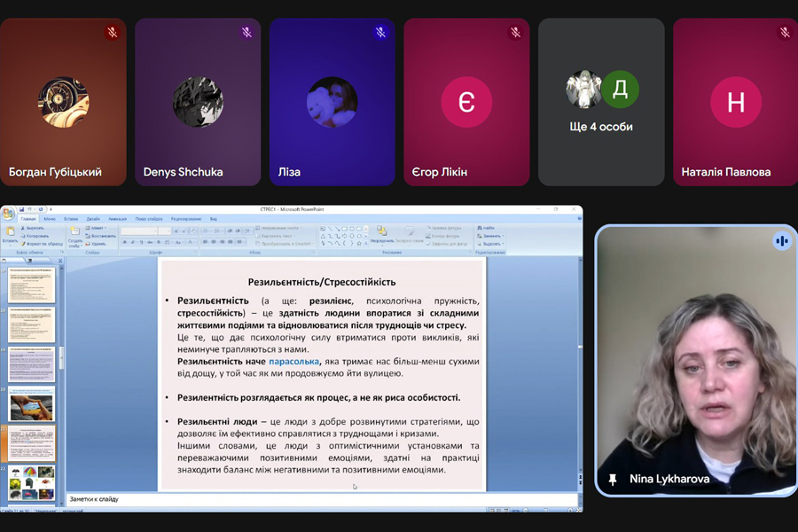Click the парасолька hyperlink on the slide
This screenshot has width=798, height=532.
tap(294, 362)
